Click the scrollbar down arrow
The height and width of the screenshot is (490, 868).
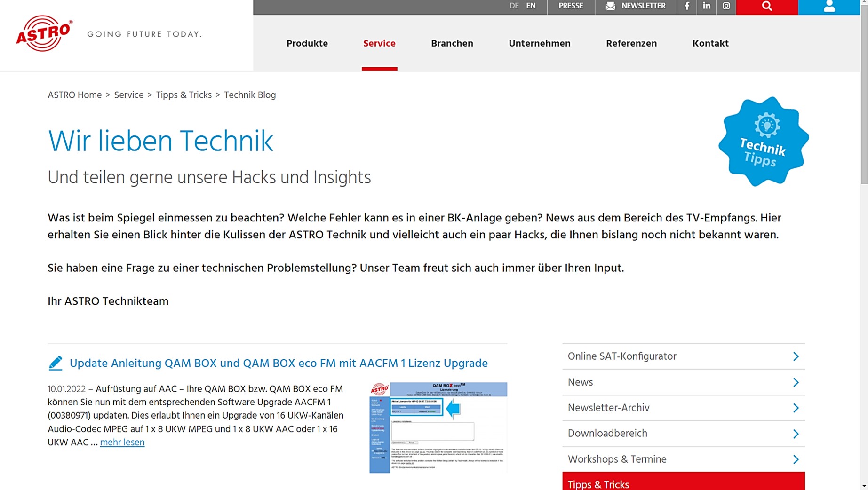tap(864, 486)
